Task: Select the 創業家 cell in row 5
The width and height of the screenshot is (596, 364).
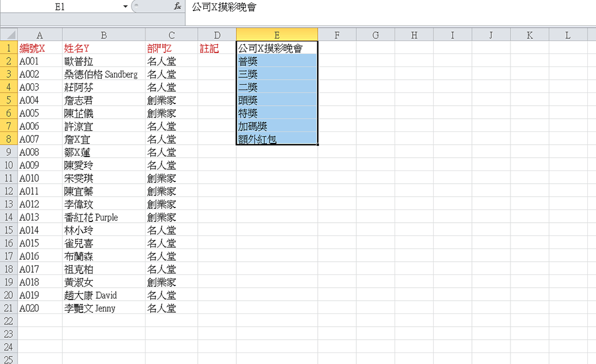Action: point(171,100)
